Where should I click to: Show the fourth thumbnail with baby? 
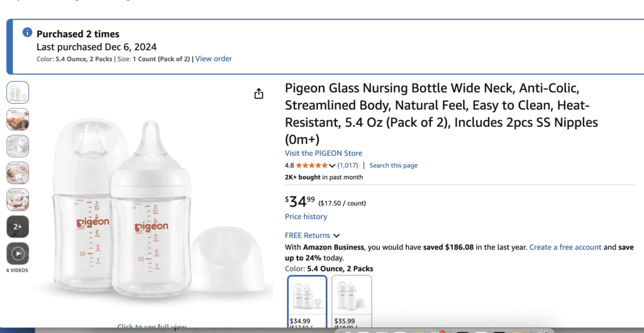[18, 173]
